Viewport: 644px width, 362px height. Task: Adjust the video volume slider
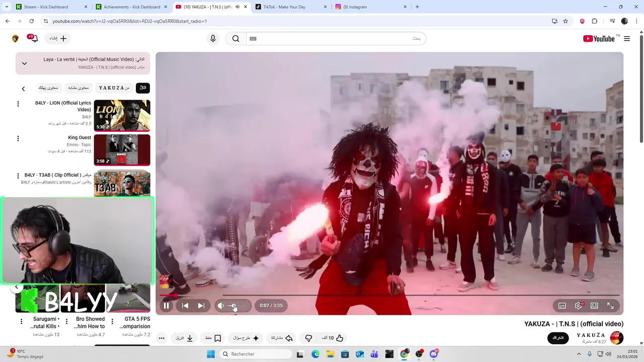coord(238,306)
